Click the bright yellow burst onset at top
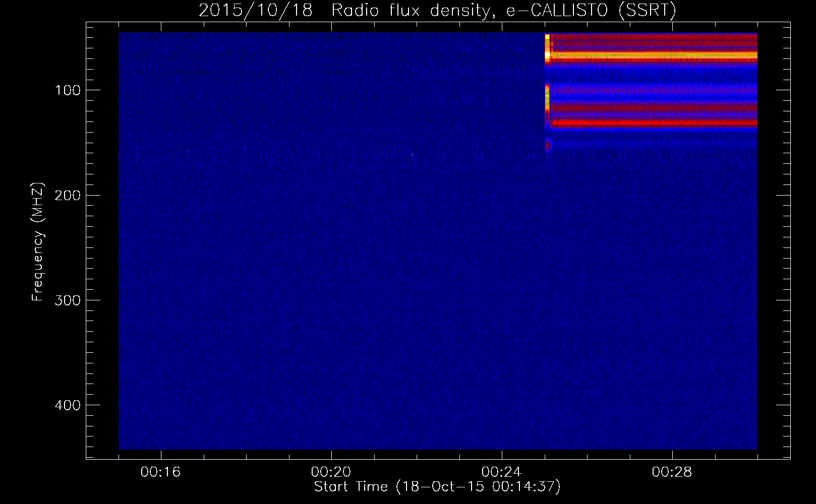This screenshot has height=504, width=816. pos(547,48)
